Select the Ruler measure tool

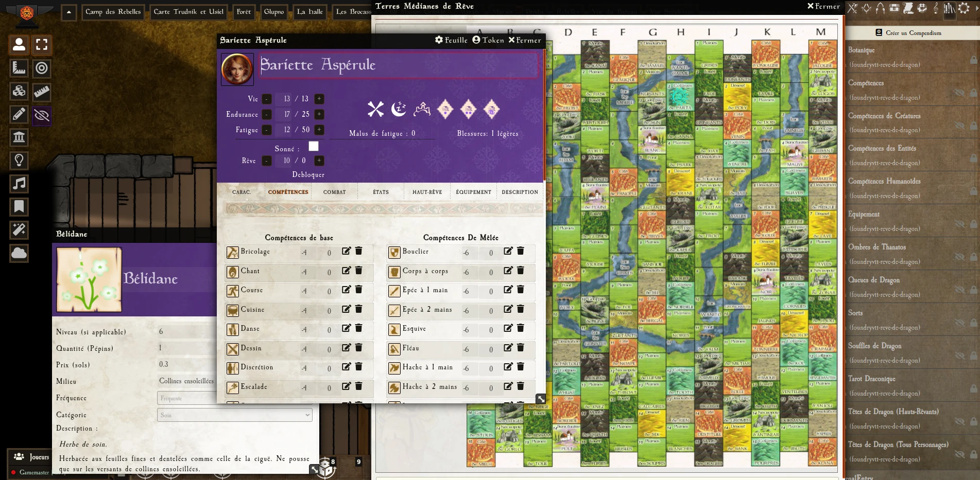(x=42, y=92)
